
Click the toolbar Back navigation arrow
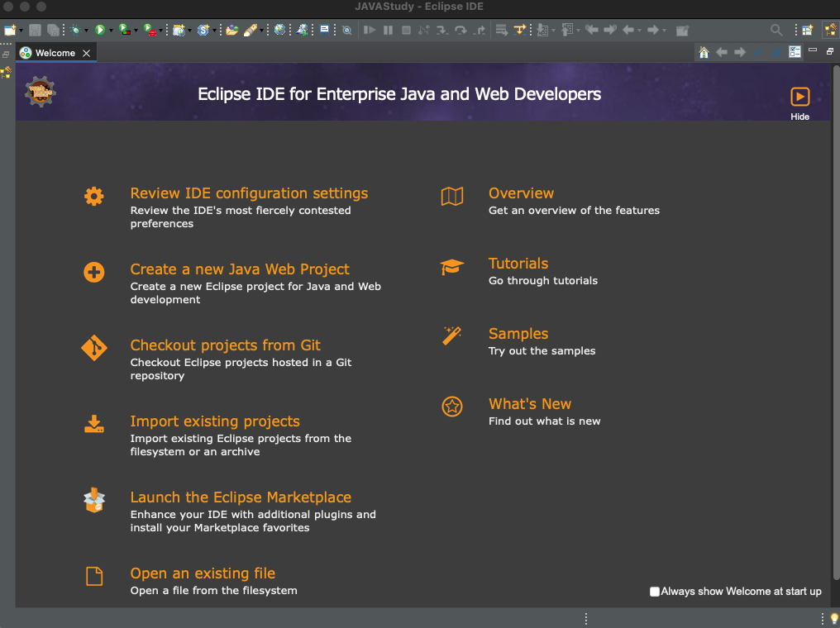pos(628,30)
